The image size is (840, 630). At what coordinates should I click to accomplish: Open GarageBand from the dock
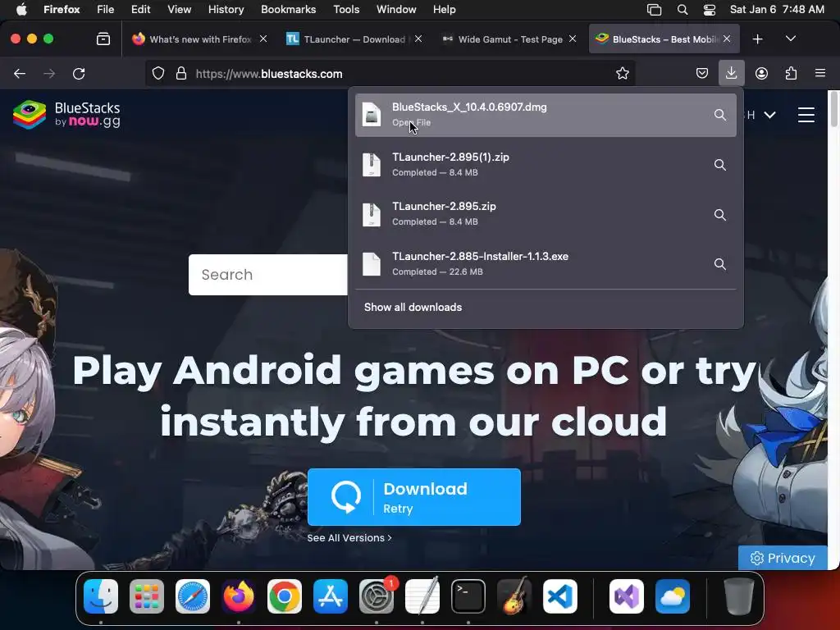pyautogui.click(x=514, y=596)
